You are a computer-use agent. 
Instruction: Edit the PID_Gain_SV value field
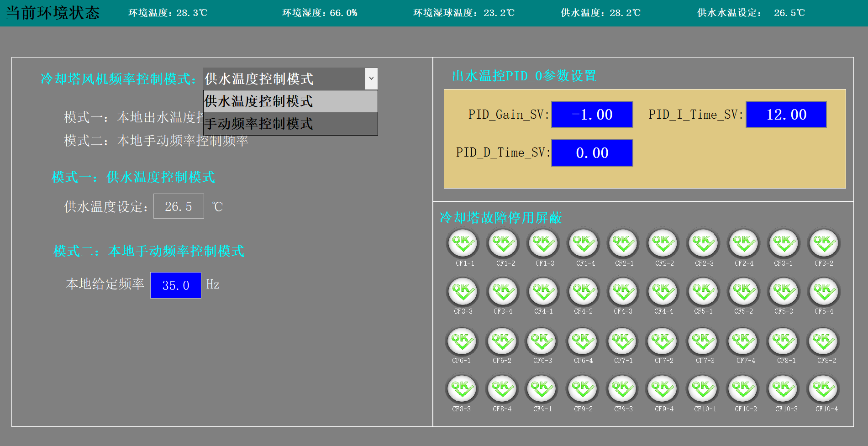click(x=592, y=114)
